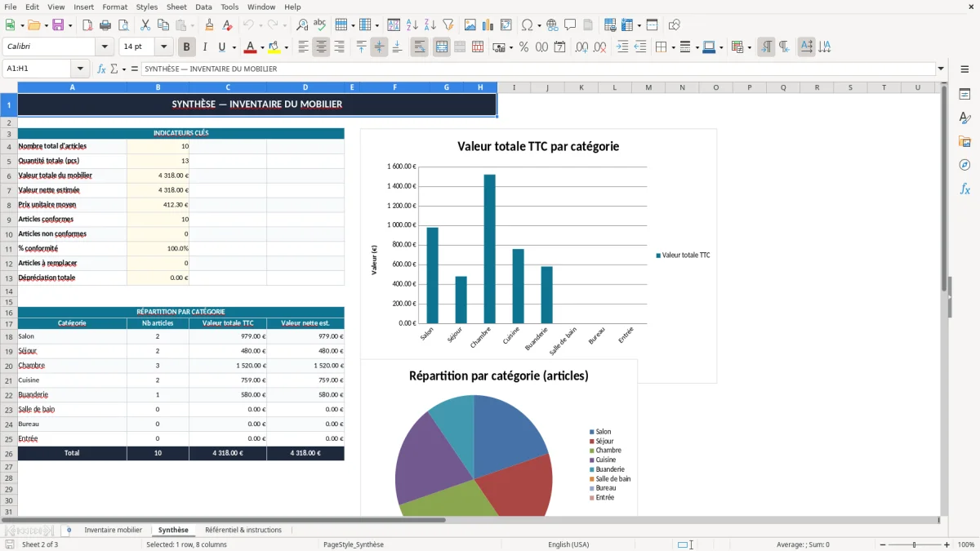Insert an image via toolbar icon

click(x=471, y=25)
